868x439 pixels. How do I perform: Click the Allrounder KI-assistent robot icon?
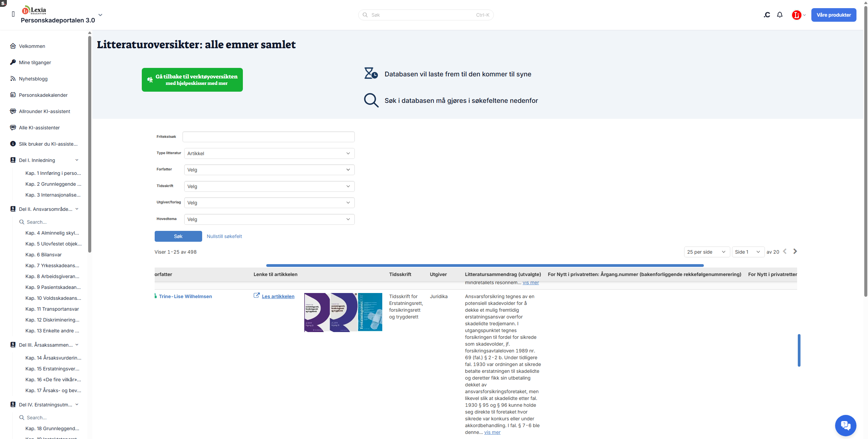[13, 111]
